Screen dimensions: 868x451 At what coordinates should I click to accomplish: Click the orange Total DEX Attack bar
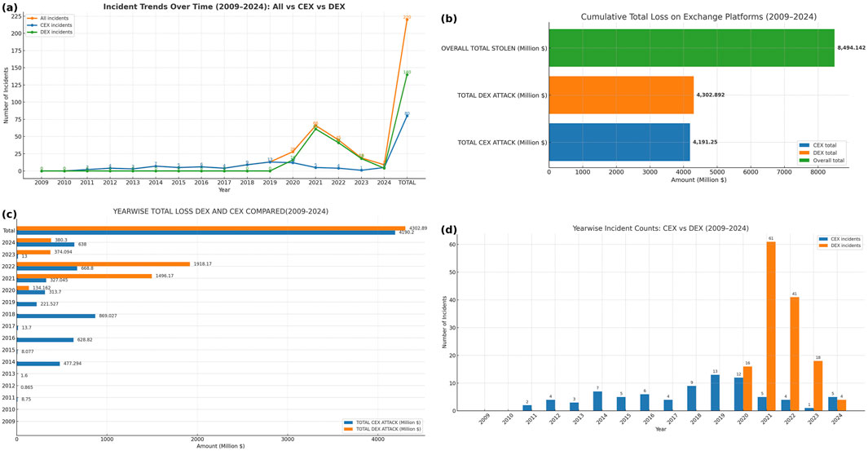coord(620,95)
